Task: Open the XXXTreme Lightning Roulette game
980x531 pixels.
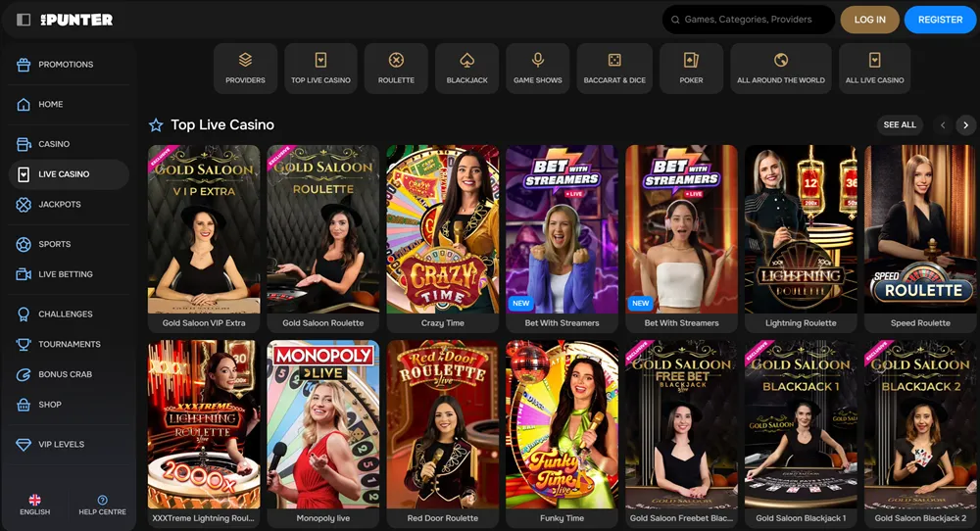Action: point(204,434)
